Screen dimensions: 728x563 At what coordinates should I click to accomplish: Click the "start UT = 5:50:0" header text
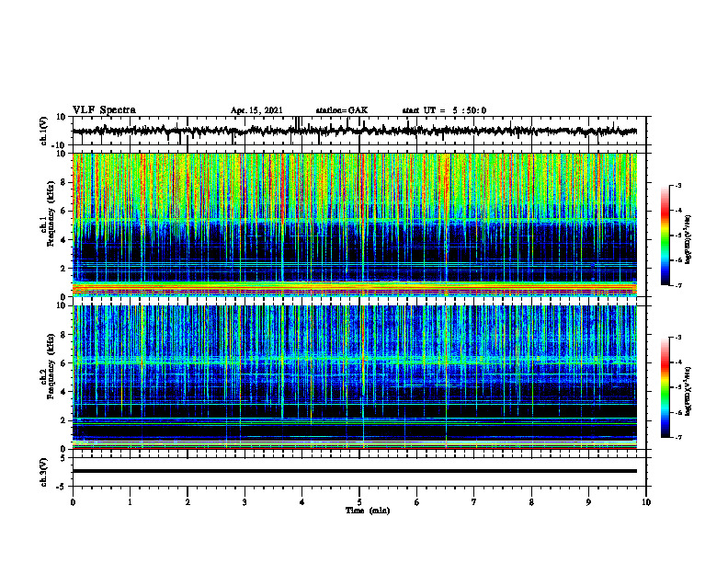pyautogui.click(x=444, y=110)
